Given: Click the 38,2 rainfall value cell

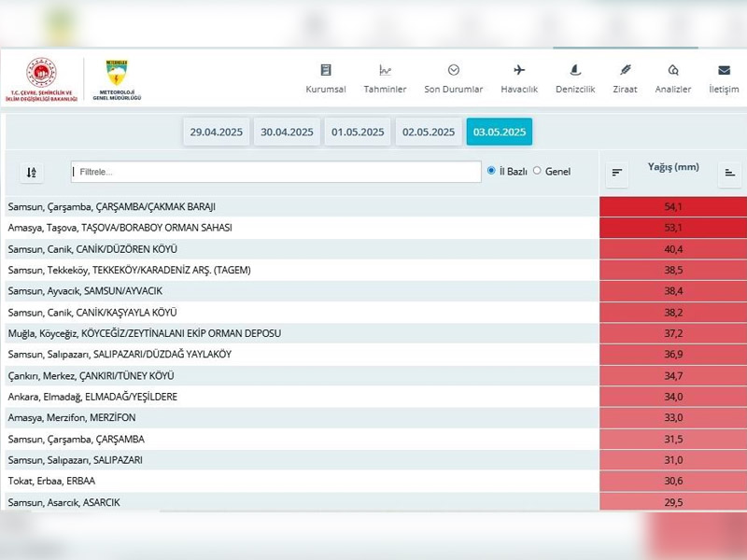Looking at the screenshot, I should click(673, 313).
